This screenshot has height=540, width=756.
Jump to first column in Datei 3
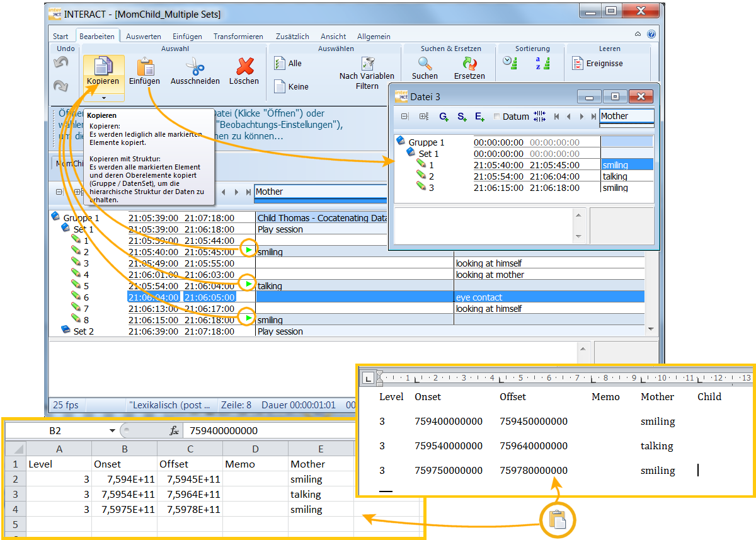(556, 117)
